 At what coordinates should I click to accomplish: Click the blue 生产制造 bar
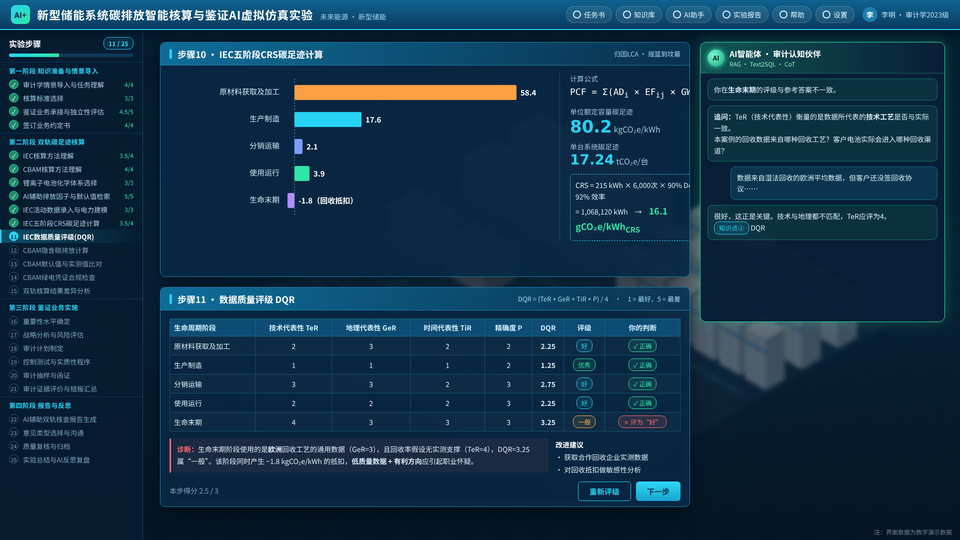click(x=328, y=119)
